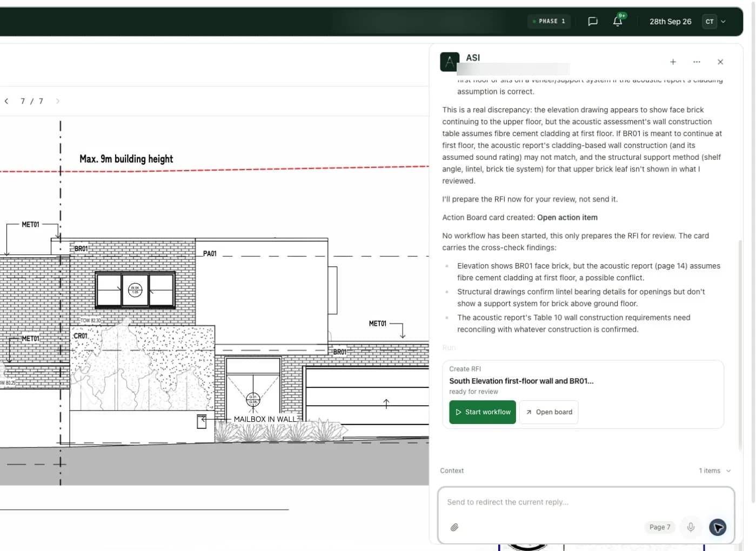Click Open board button

(548, 412)
